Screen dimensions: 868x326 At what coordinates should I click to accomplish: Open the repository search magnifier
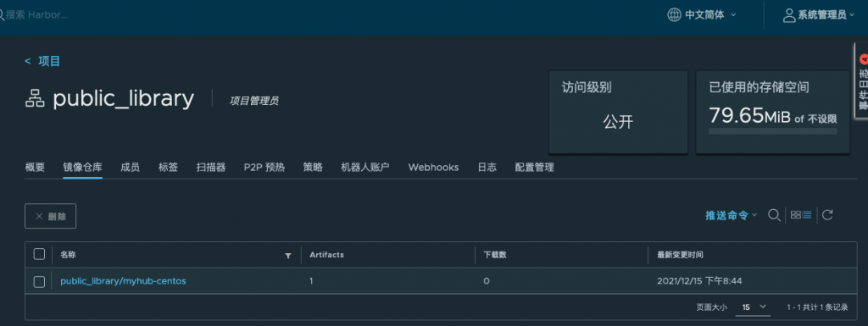coord(774,215)
